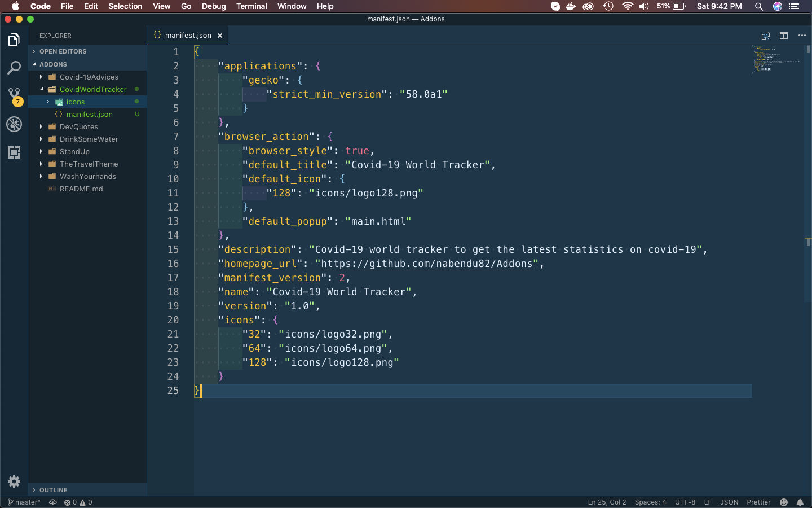Open the Selection menu
Screen dimensions: 812x508
point(125,6)
